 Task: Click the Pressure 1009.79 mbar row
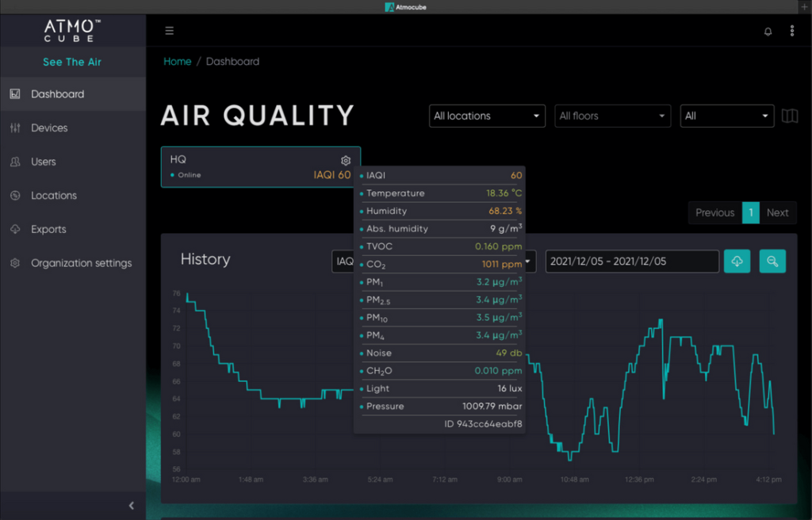[x=441, y=406]
